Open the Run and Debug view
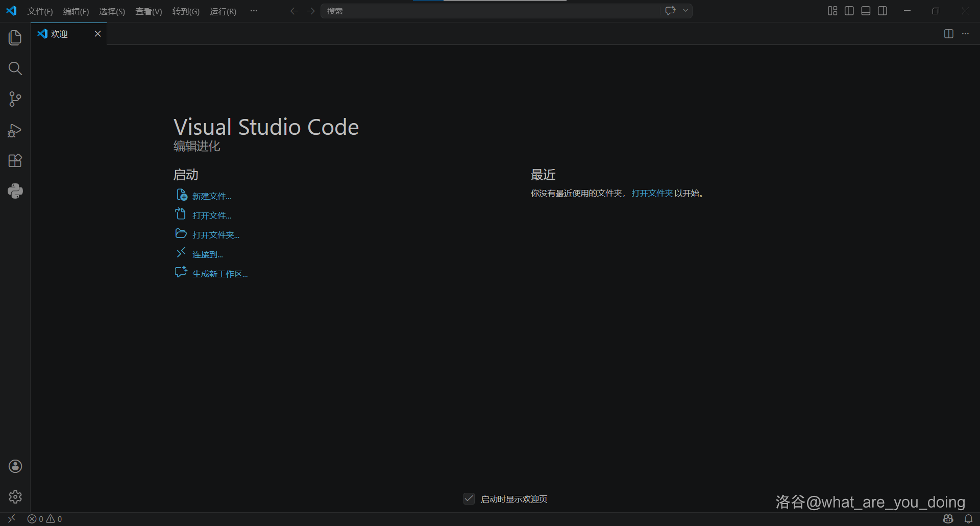The width and height of the screenshot is (980, 526). click(x=15, y=130)
